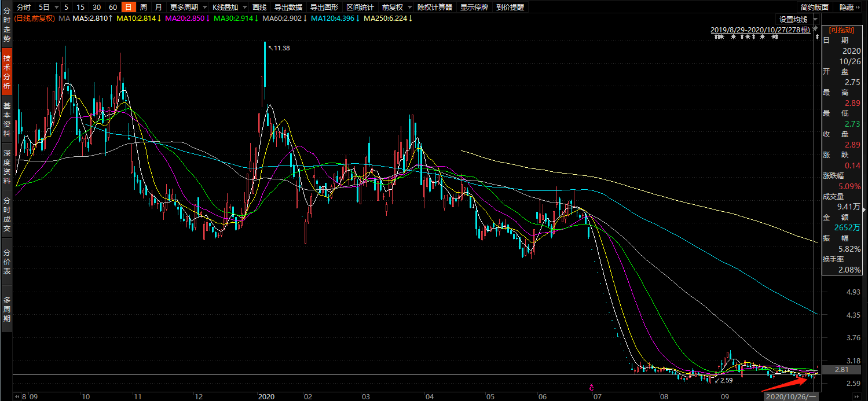
Task: Open the 分时成交 sidebar tab
Action: click(x=7, y=215)
